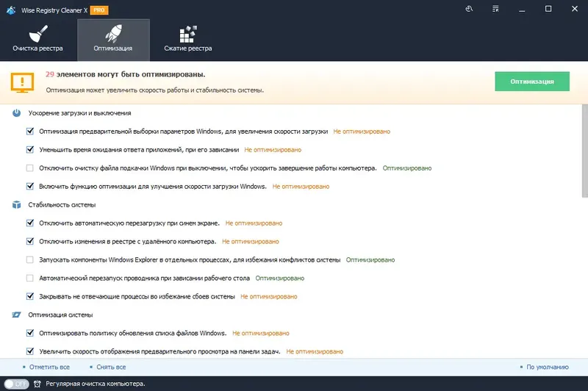This screenshot has width=588, height=391.
Task: Click the Снять все link
Action: point(111,367)
